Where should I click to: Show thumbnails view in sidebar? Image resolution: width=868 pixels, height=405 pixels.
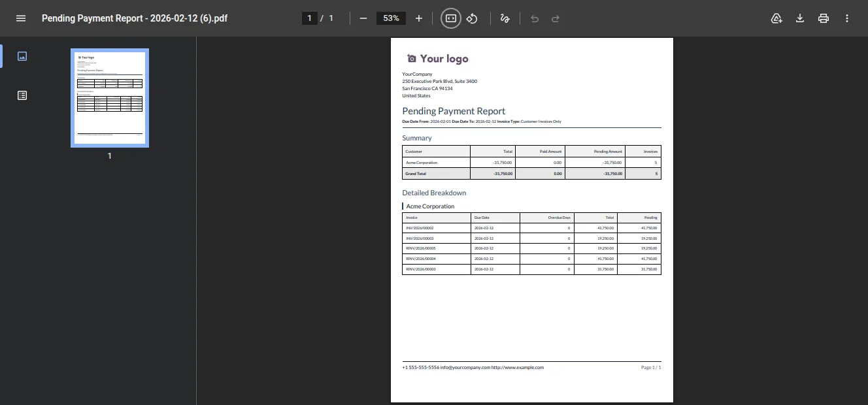[x=22, y=56]
